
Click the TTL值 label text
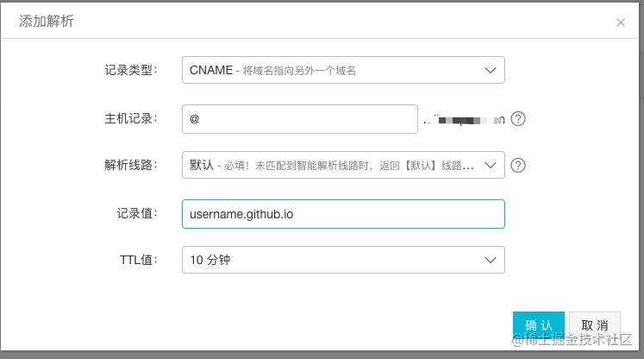coord(139,260)
